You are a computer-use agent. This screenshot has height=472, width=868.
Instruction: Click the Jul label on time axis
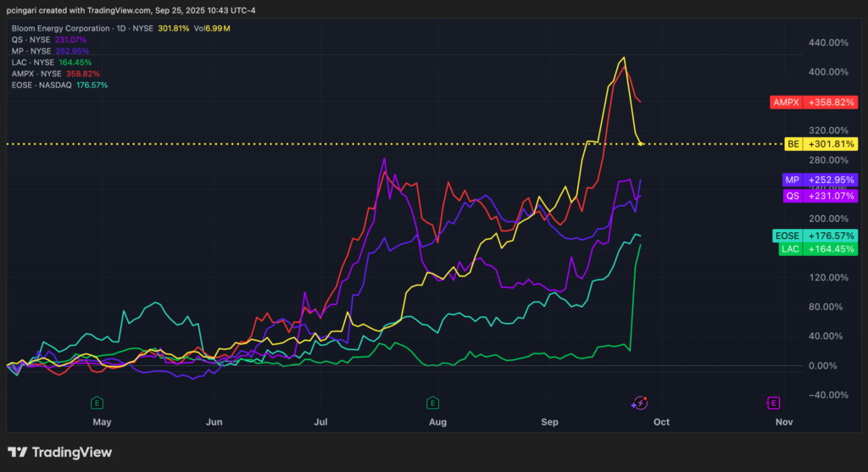[321, 421]
